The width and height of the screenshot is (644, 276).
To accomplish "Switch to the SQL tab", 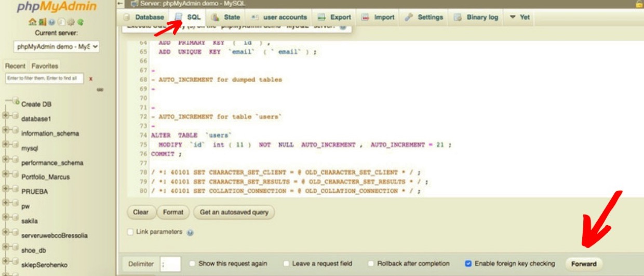I will pos(188,17).
